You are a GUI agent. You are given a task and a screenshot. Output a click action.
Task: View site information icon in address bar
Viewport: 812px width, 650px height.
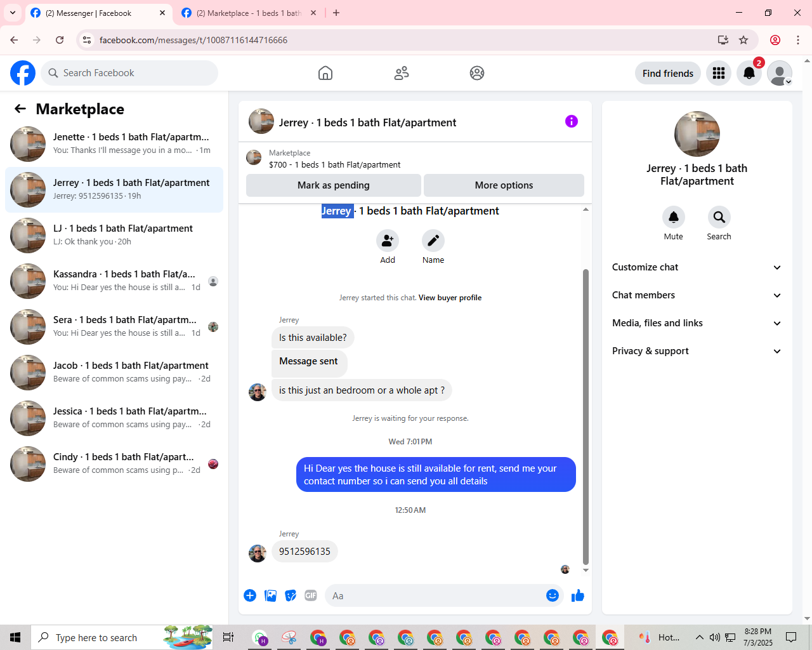(x=88, y=40)
